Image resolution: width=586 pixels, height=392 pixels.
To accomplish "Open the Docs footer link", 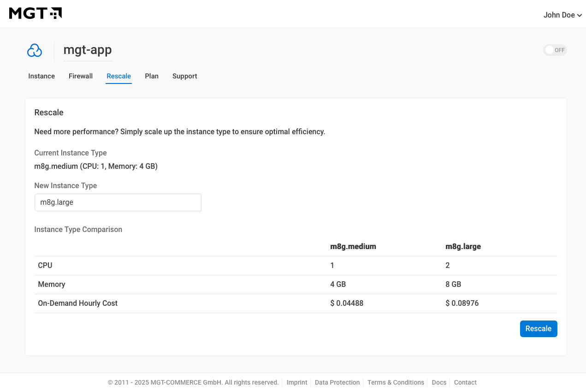I will [x=439, y=383].
